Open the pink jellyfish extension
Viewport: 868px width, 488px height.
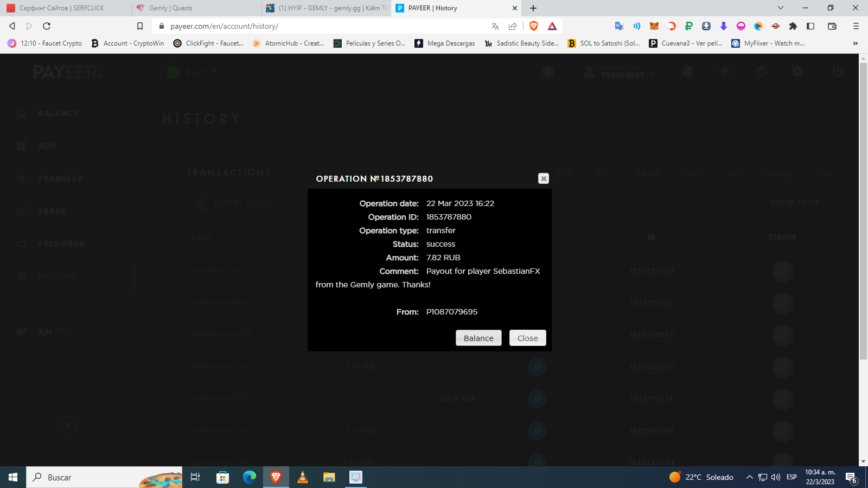pyautogui.click(x=741, y=26)
